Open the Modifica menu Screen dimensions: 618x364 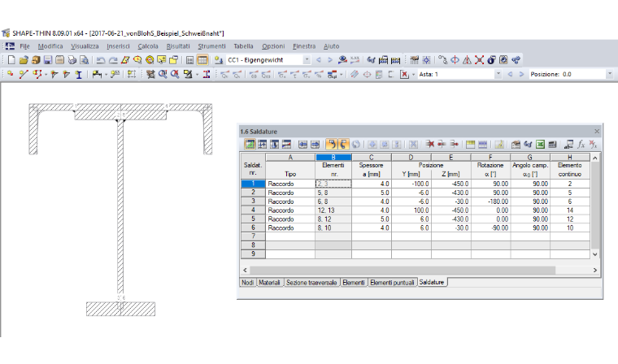[x=50, y=46]
